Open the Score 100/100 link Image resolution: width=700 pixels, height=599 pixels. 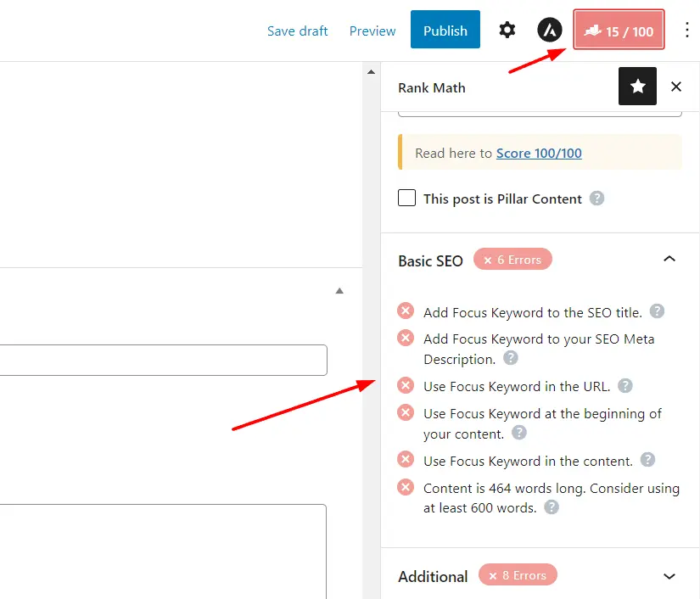click(x=539, y=153)
